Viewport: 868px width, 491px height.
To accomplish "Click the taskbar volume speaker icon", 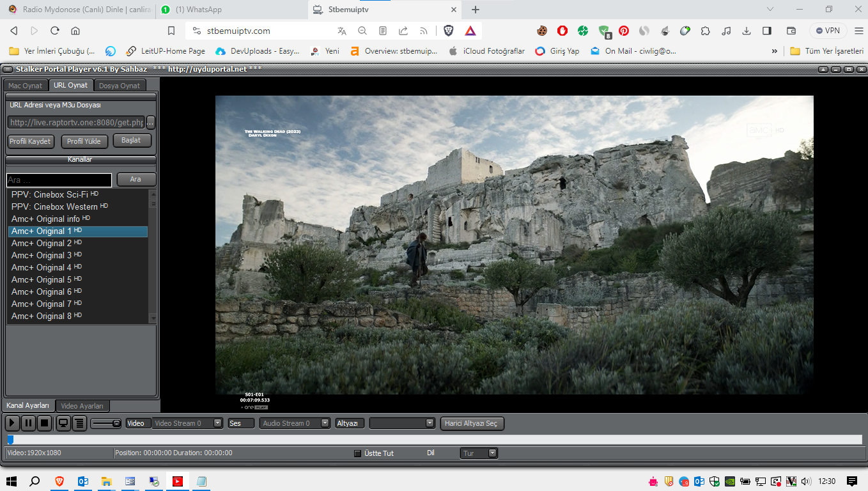I will [806, 481].
